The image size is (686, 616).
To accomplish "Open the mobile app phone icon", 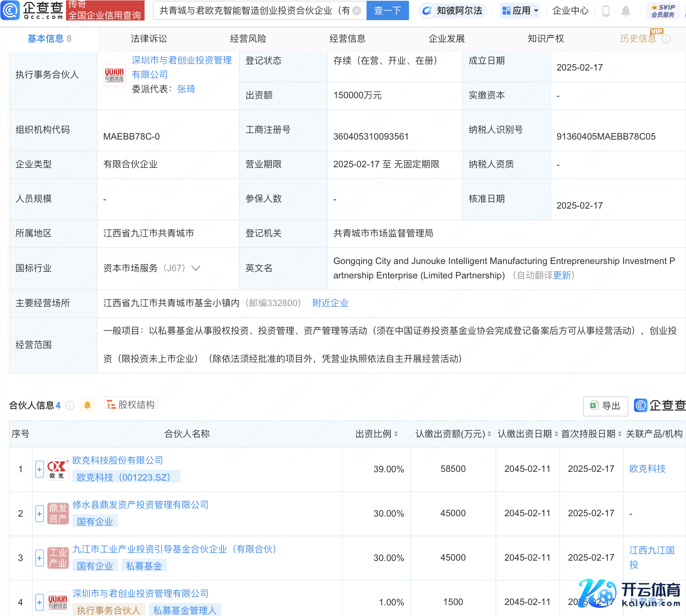I will pos(606,11).
